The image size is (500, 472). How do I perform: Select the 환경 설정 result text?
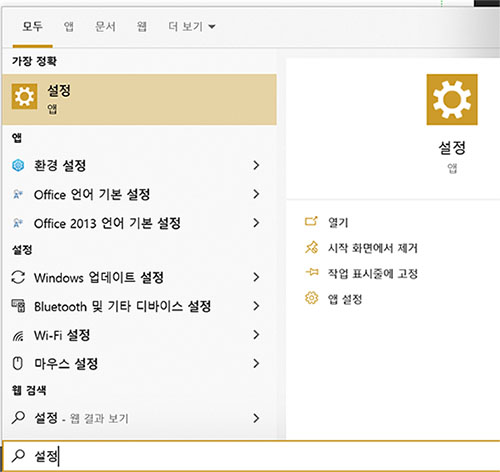pos(60,165)
